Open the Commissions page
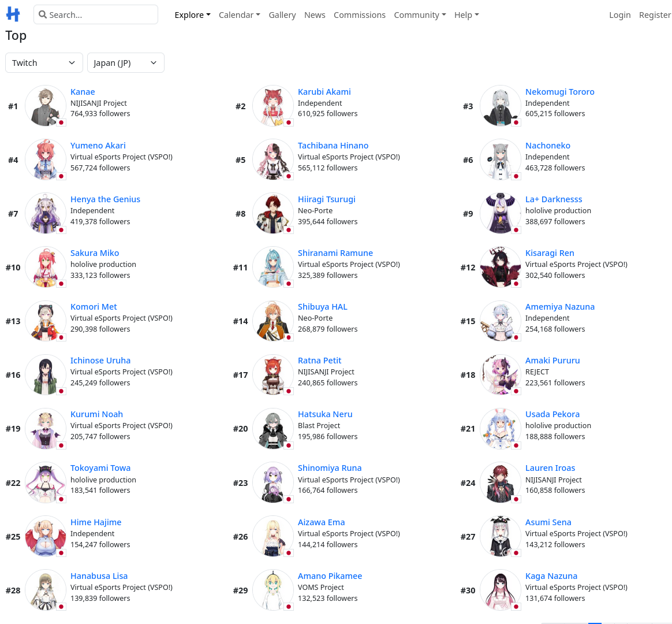 pyautogui.click(x=360, y=15)
